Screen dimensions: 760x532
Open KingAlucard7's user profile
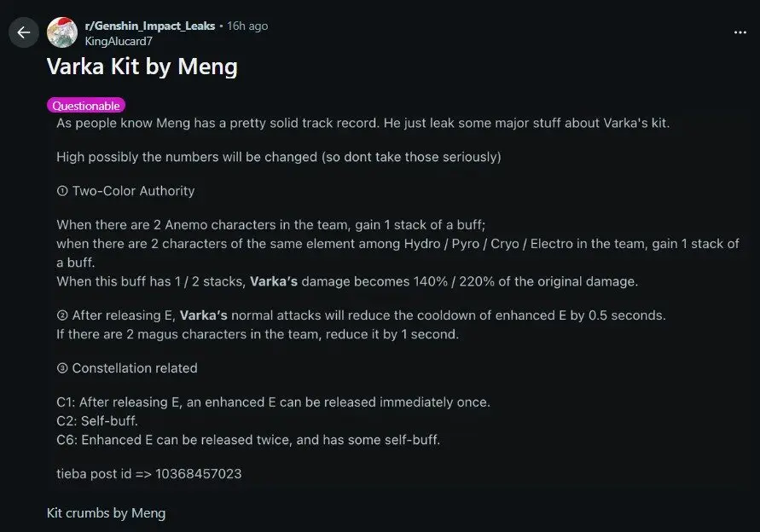coord(119,41)
